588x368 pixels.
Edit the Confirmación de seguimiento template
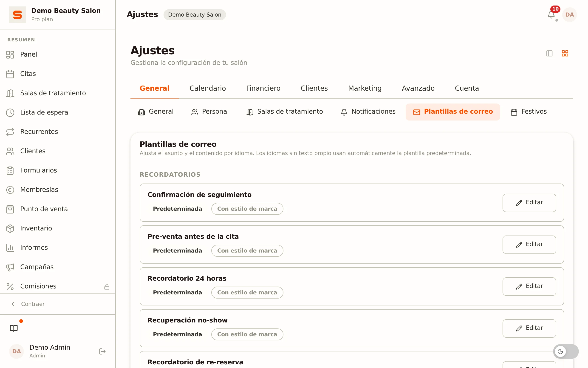pos(529,202)
